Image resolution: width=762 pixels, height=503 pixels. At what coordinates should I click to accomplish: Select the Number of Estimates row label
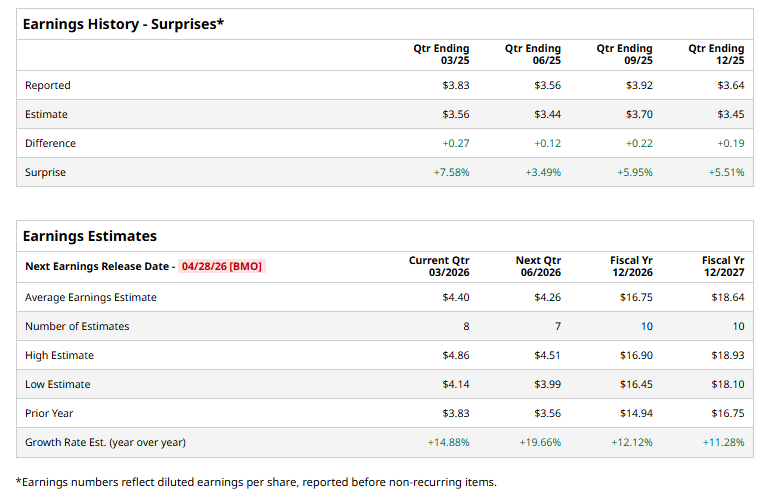77,326
